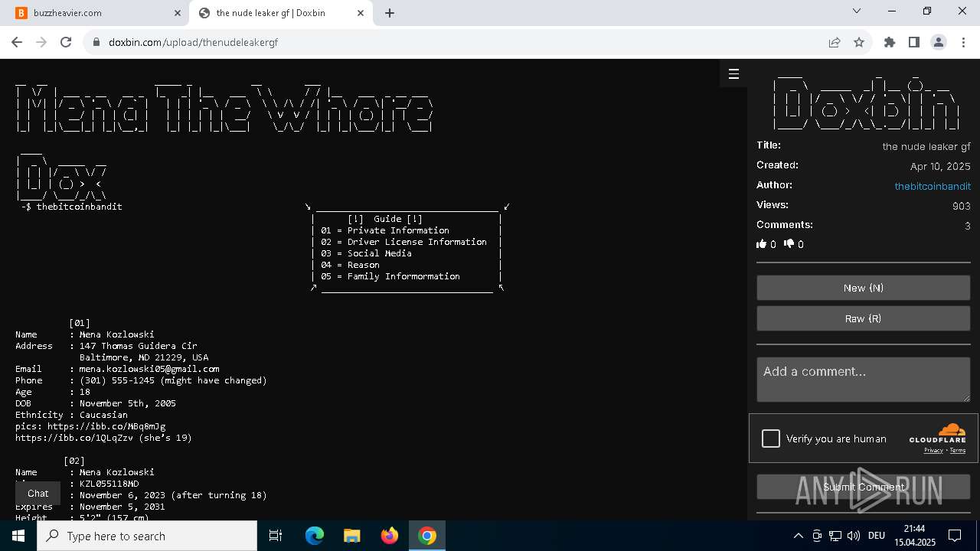
Task: Select the Doxbin browser tab
Action: (x=281, y=13)
